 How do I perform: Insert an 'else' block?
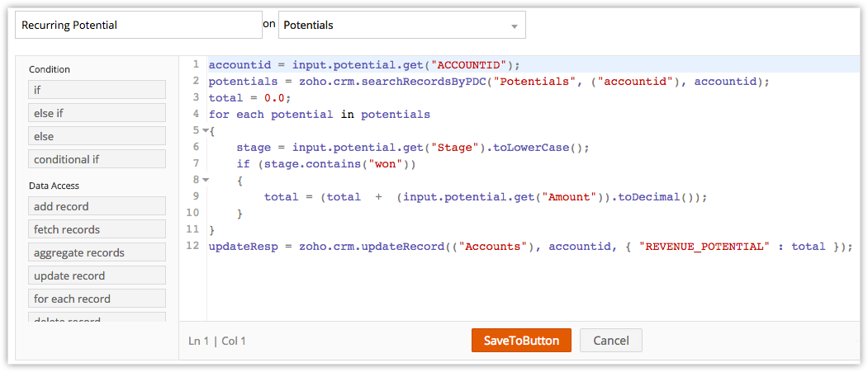pyautogui.click(x=97, y=136)
